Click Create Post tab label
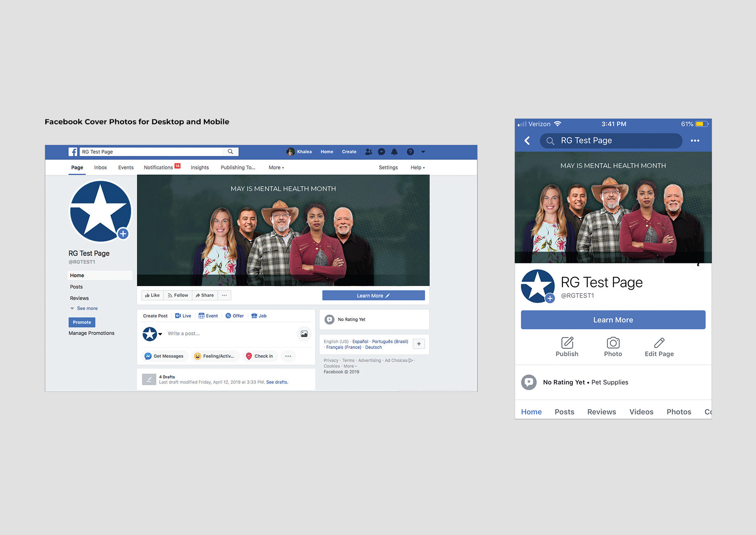 [155, 316]
